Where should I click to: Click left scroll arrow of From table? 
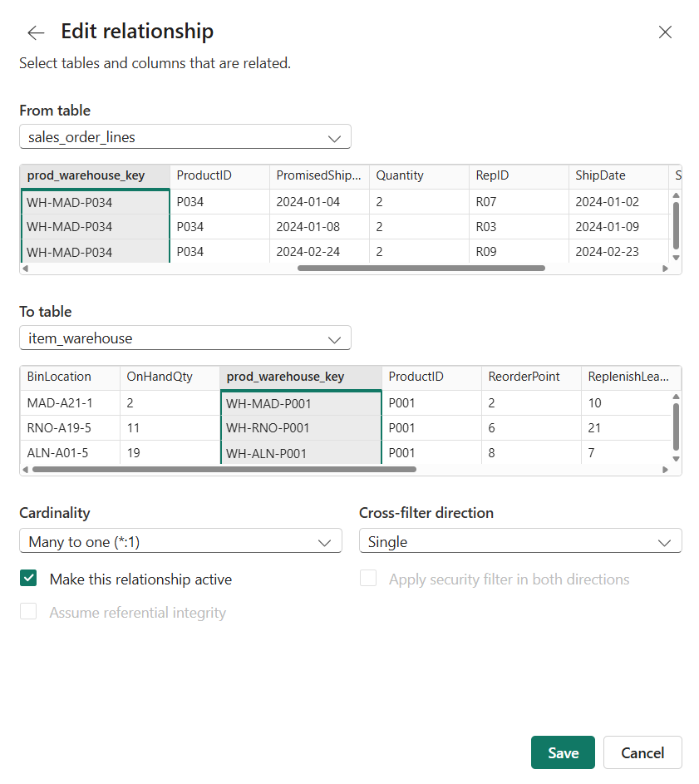(x=26, y=269)
